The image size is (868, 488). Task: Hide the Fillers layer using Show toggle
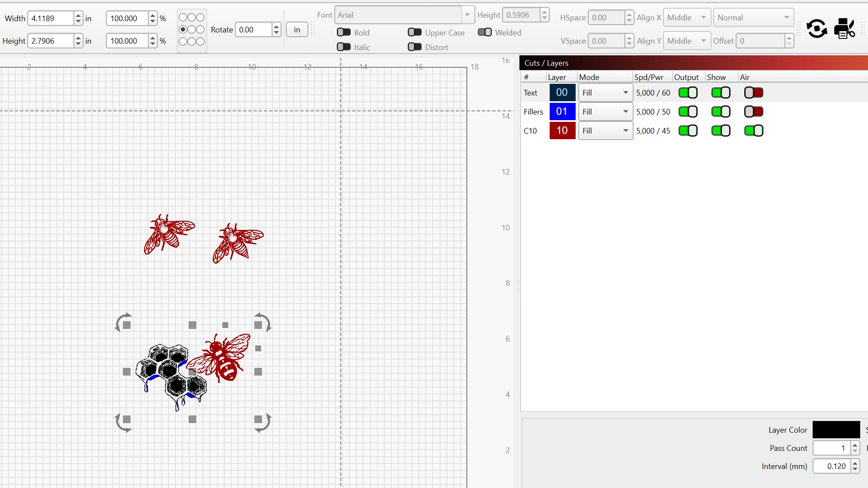721,112
